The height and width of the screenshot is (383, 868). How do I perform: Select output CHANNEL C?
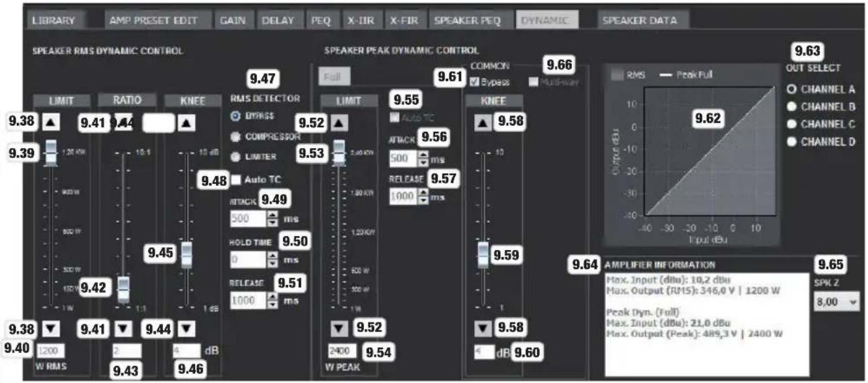(791, 124)
